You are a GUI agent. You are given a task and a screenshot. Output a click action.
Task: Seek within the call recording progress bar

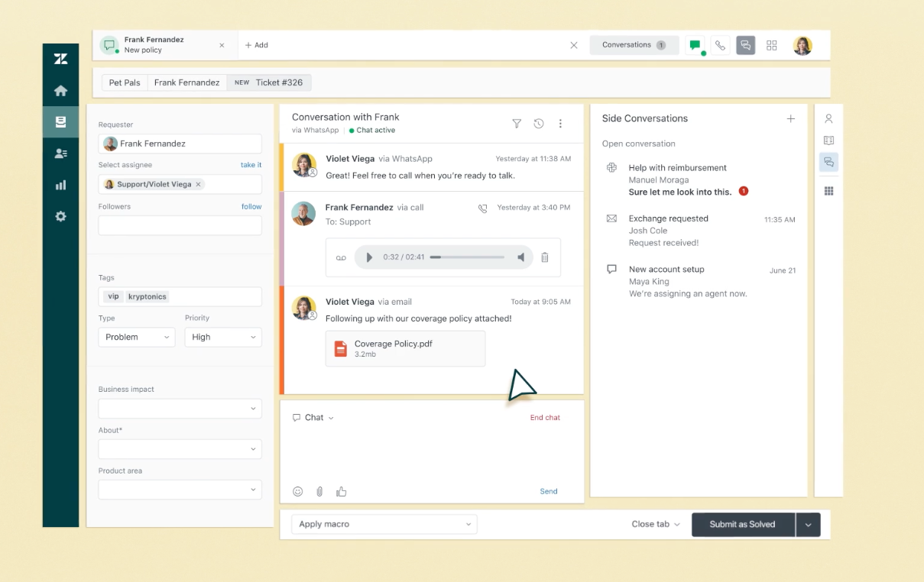click(467, 257)
